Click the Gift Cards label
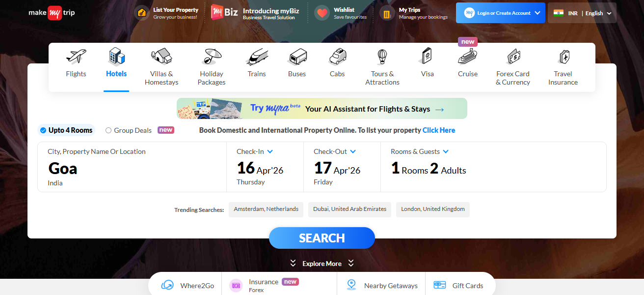The width and height of the screenshot is (644, 295). click(x=468, y=286)
